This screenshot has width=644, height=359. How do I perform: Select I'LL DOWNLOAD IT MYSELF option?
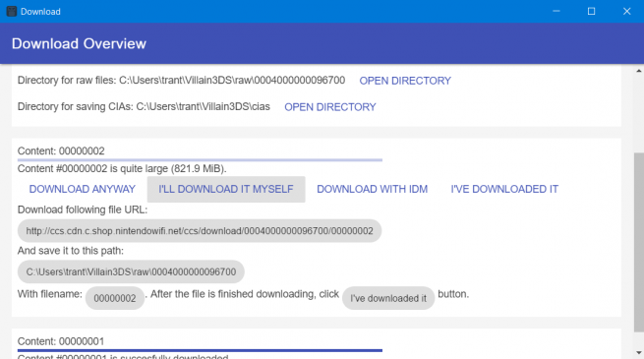tap(226, 189)
